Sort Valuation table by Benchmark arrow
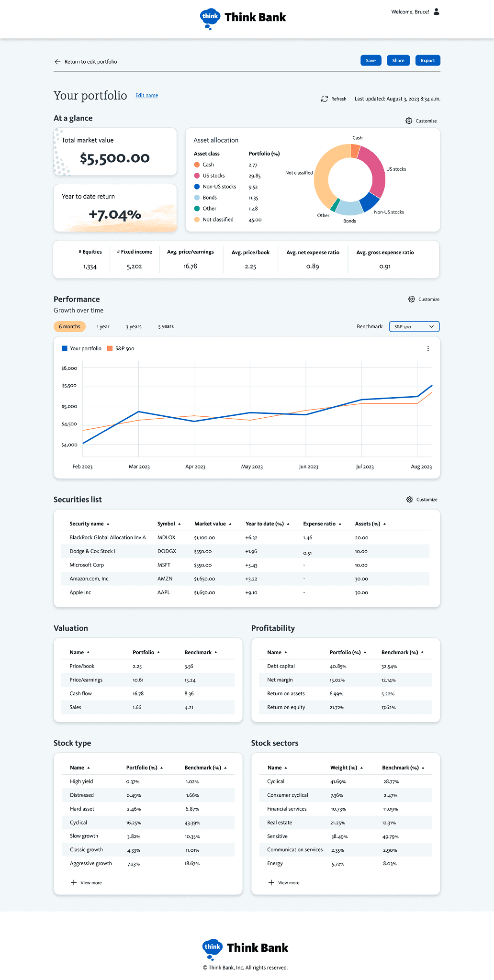This screenshot has width=494, height=980. (216, 653)
